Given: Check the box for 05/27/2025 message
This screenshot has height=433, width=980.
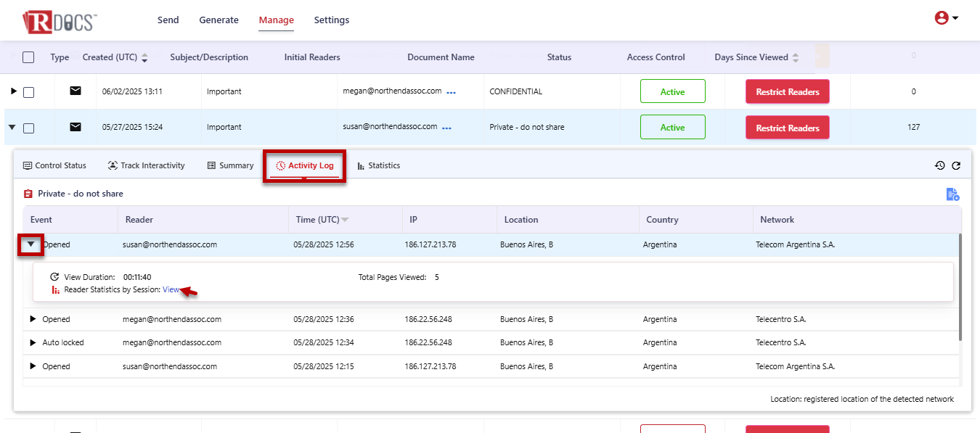Looking at the screenshot, I should [x=28, y=128].
